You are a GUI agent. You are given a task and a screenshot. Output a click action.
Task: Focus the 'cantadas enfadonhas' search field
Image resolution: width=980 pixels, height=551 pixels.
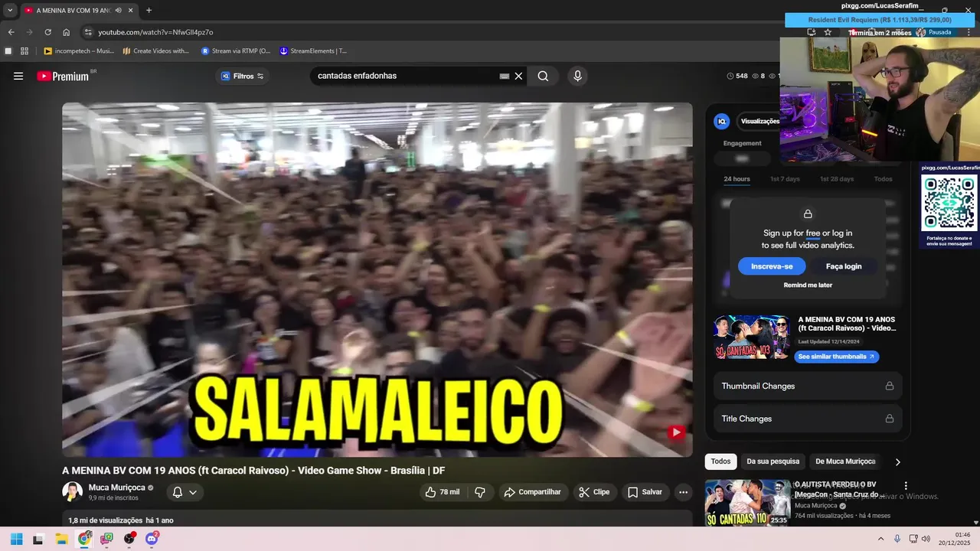pyautogui.click(x=406, y=76)
